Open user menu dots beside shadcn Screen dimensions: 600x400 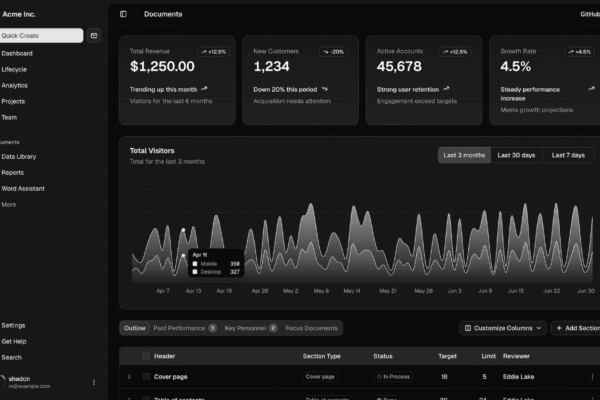coord(94,382)
